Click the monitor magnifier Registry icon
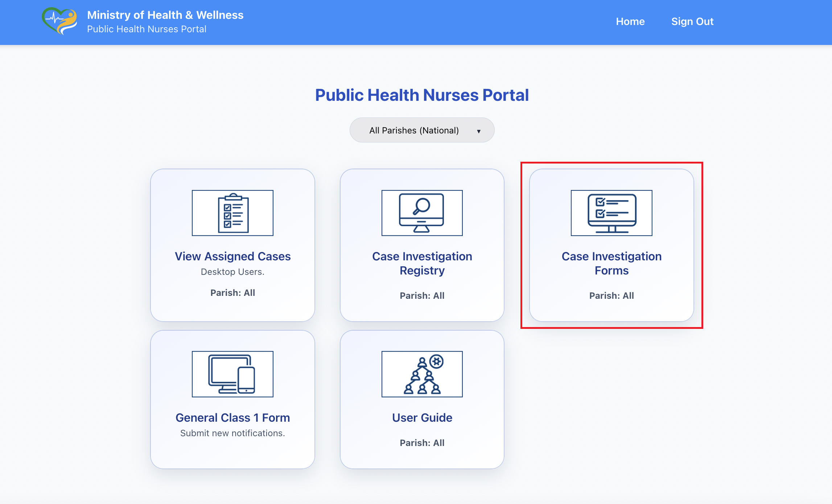 (x=422, y=213)
